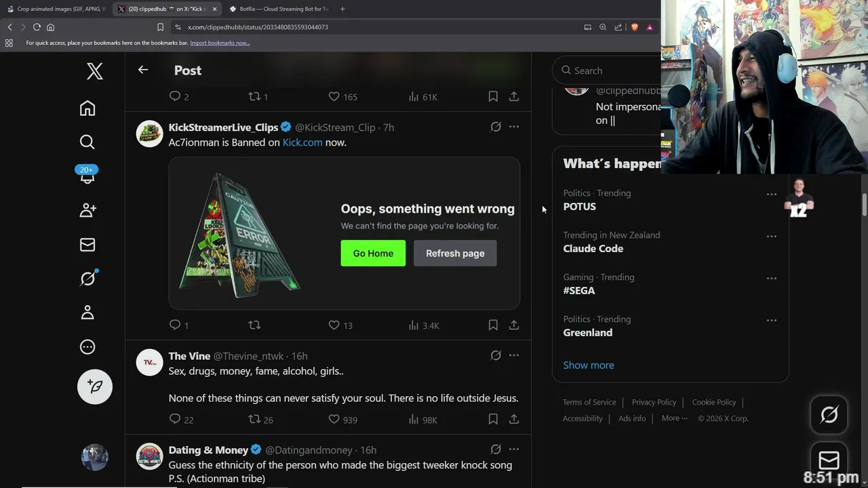This screenshot has height=488, width=868.
Task: Bookmark KickStreamerLive_Clips post
Action: coord(493,325)
